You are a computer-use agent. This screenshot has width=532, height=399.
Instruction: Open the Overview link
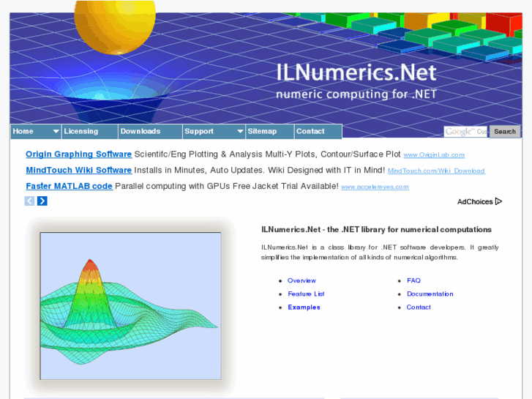(301, 280)
